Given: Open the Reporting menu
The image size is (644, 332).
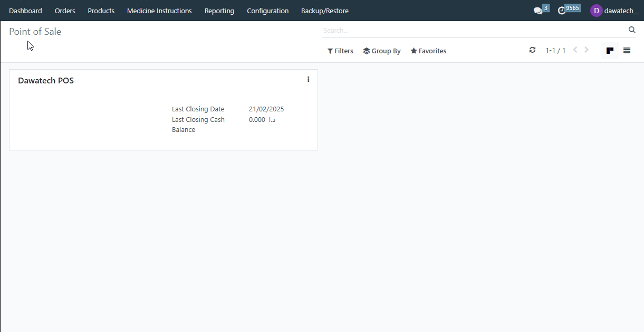Looking at the screenshot, I should point(219,11).
